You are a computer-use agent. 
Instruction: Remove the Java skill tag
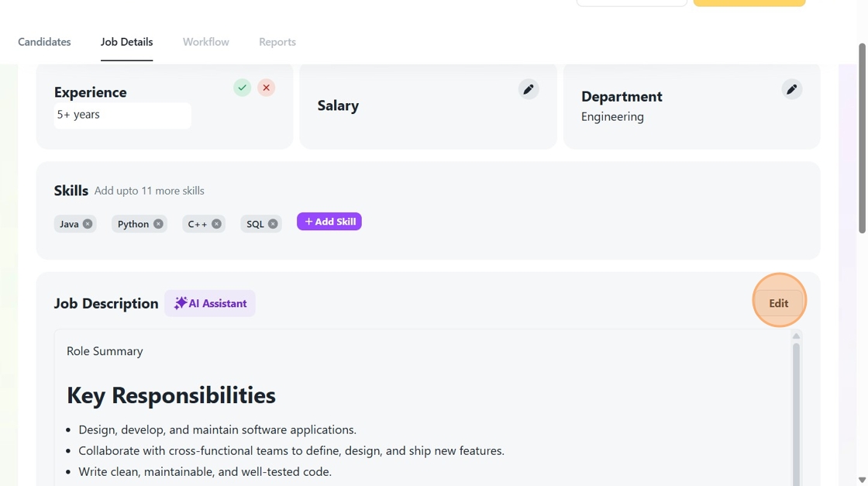click(88, 224)
